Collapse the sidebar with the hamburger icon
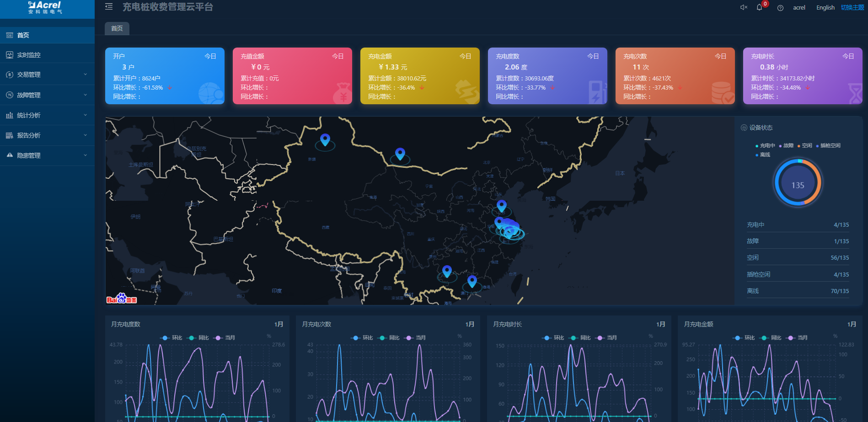 coord(109,7)
